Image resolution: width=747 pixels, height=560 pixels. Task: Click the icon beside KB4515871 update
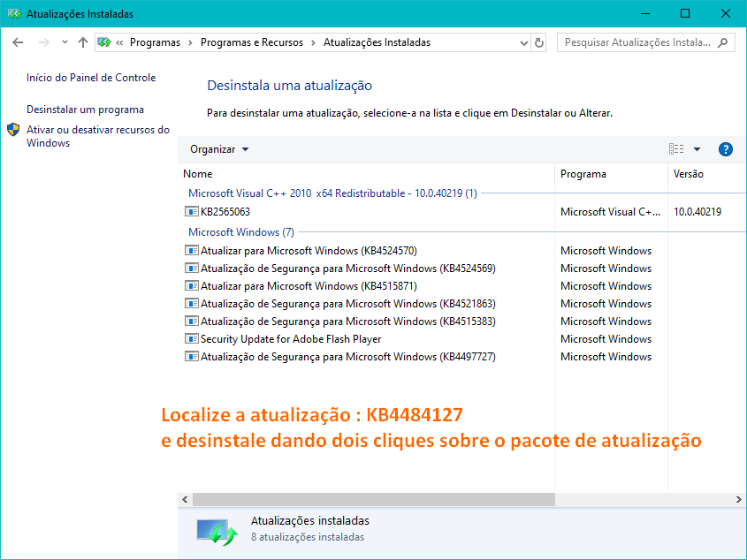192,285
